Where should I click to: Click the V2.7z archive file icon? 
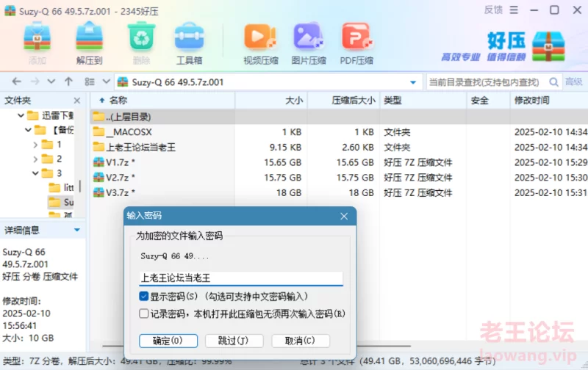point(98,177)
